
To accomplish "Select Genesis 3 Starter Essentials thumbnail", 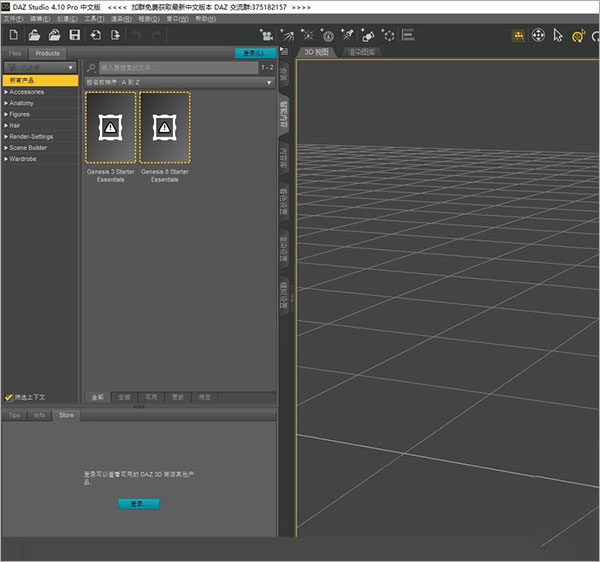I will coord(111,127).
